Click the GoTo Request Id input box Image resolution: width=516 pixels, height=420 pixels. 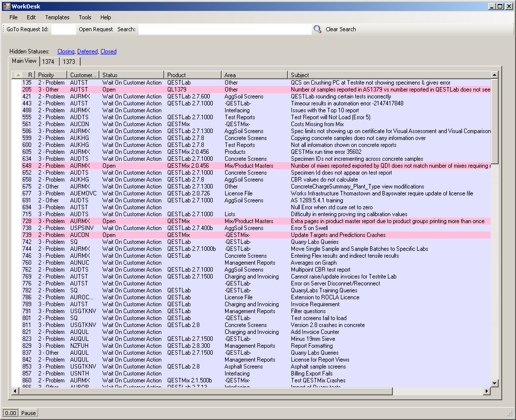63,30
